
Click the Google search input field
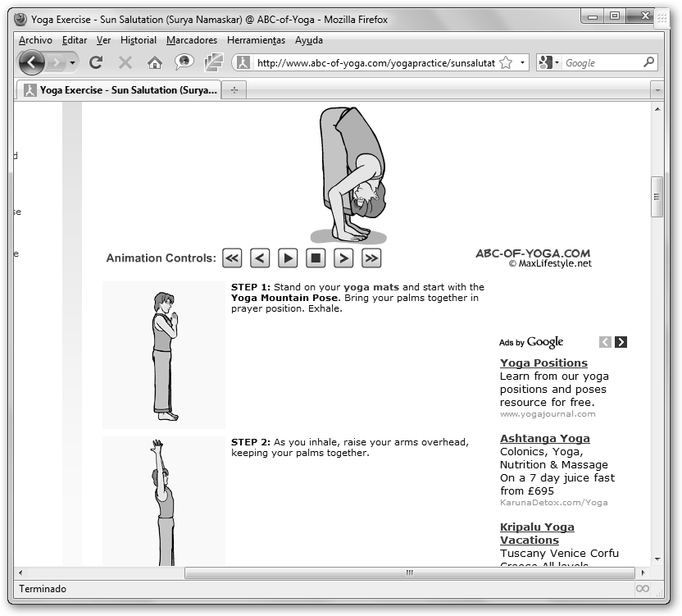pos(602,62)
